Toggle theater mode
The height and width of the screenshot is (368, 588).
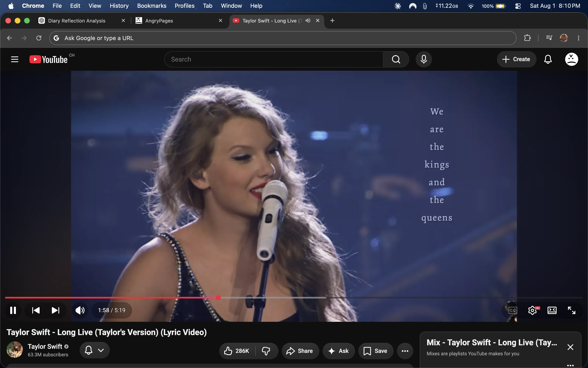point(552,310)
